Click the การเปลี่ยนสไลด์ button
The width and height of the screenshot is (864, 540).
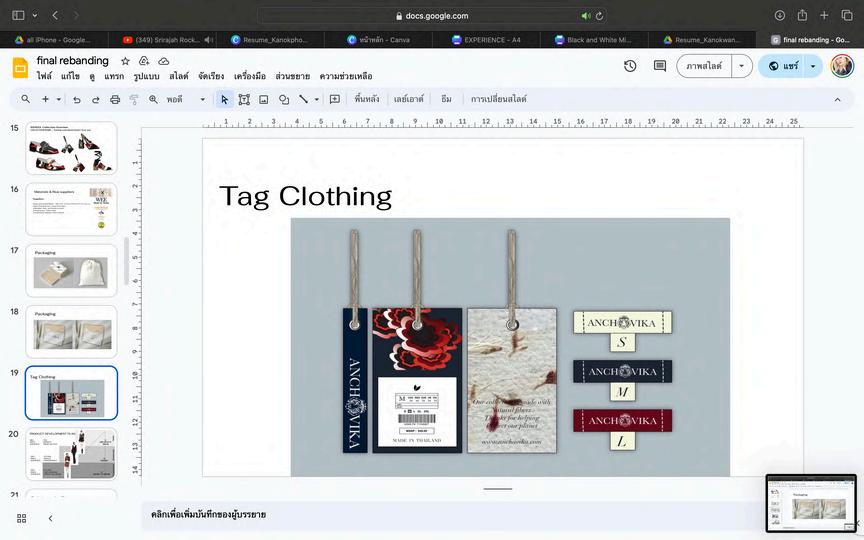pos(498,99)
